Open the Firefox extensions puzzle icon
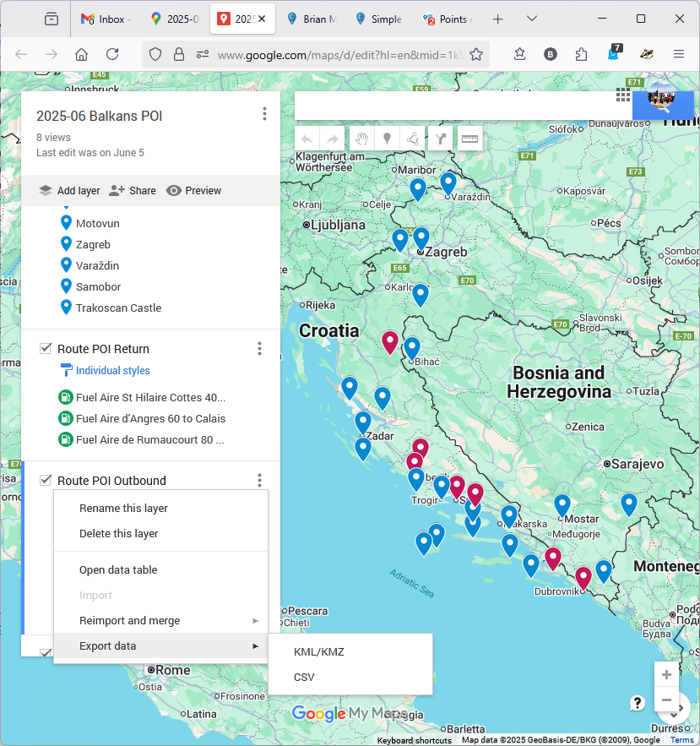 [x=581, y=54]
